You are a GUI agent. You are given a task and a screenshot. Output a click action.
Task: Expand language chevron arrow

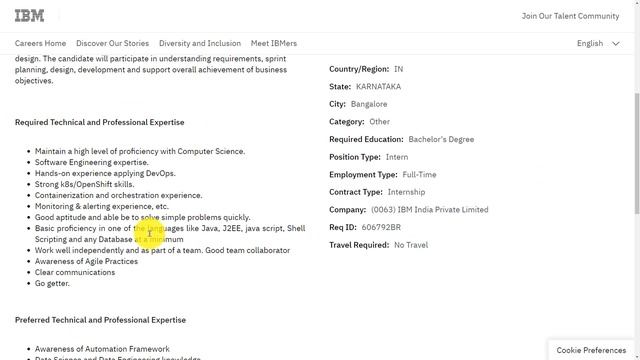coord(616,44)
